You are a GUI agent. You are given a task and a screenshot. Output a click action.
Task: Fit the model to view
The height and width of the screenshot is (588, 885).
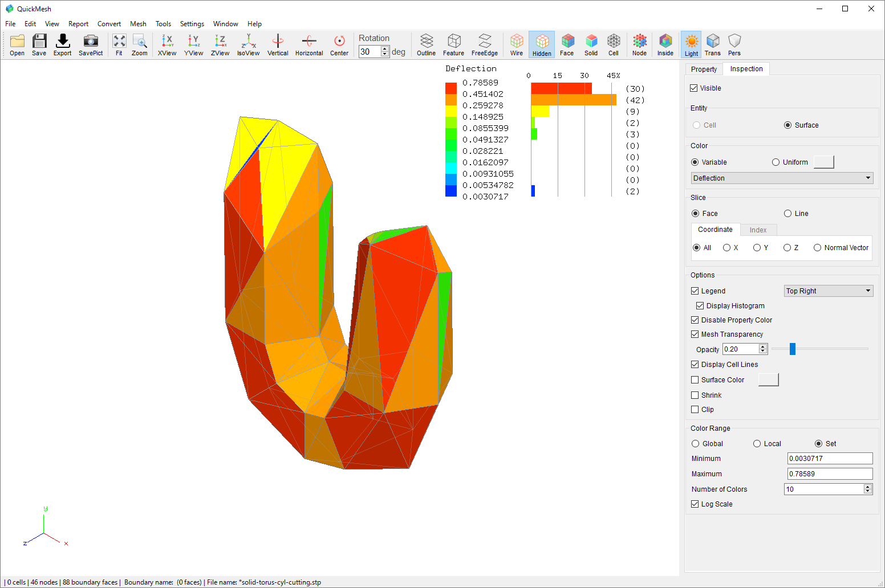pos(119,44)
